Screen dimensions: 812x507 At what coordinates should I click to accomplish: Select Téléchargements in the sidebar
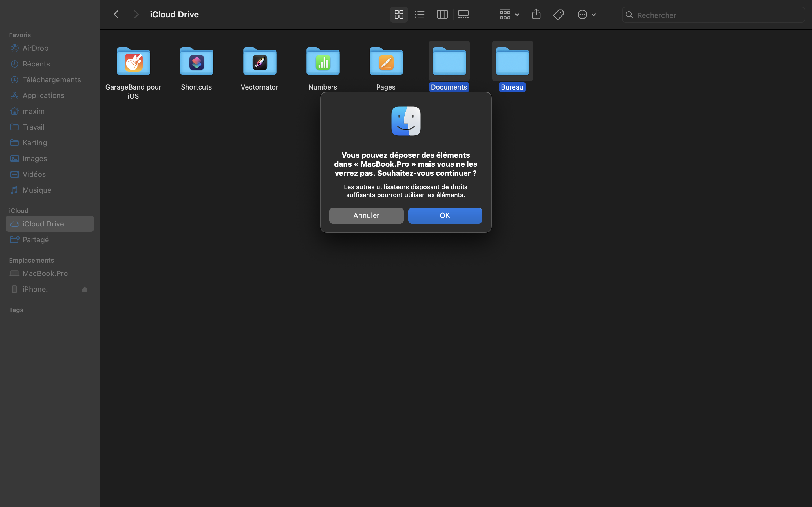coord(51,79)
